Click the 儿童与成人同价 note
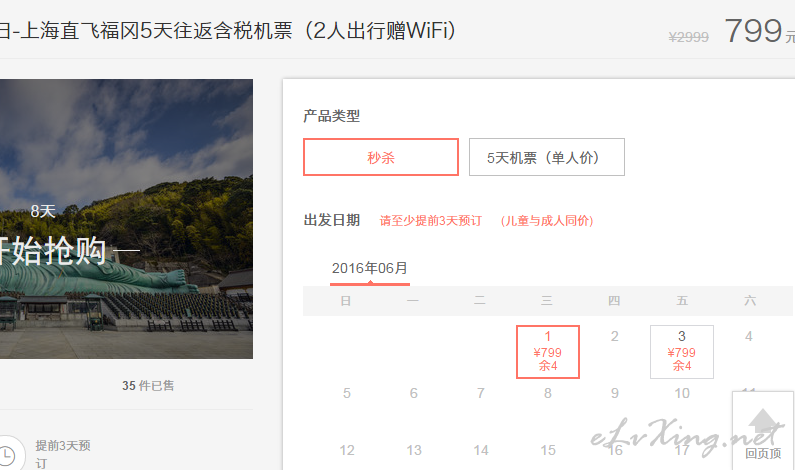 click(547, 221)
